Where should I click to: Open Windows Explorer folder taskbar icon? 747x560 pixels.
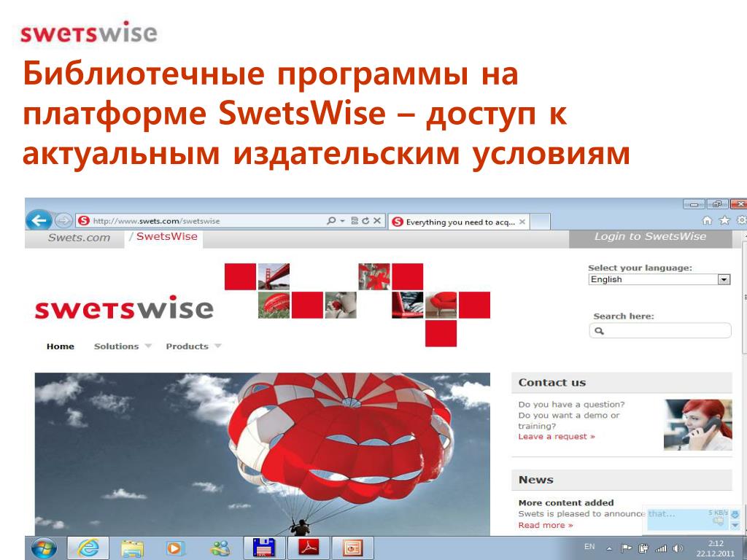click(x=132, y=548)
